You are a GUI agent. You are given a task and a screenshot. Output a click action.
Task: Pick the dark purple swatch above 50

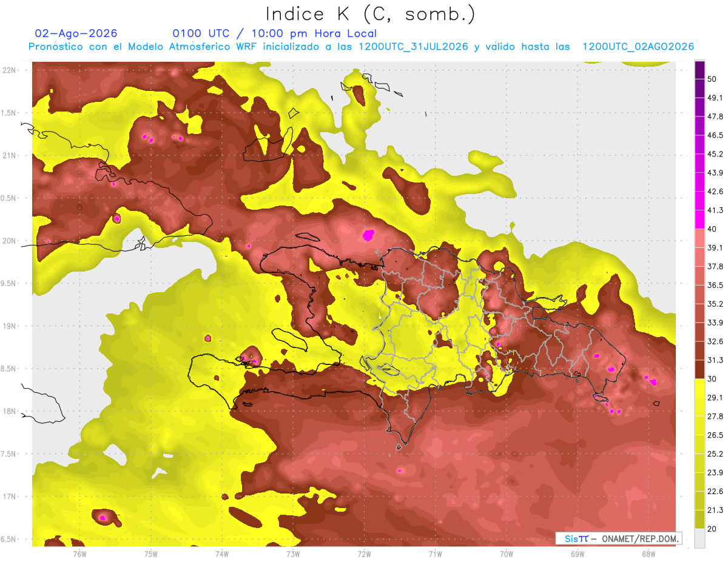(x=700, y=70)
